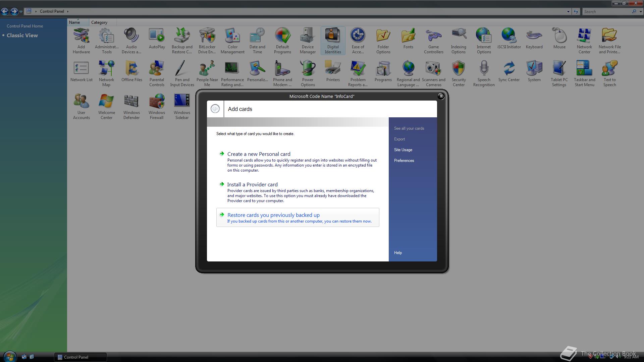Open Windows Sidebar settings
644x362 pixels.
point(182,106)
